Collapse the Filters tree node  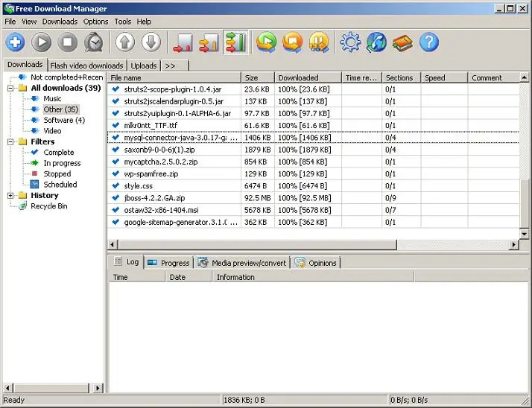10,141
